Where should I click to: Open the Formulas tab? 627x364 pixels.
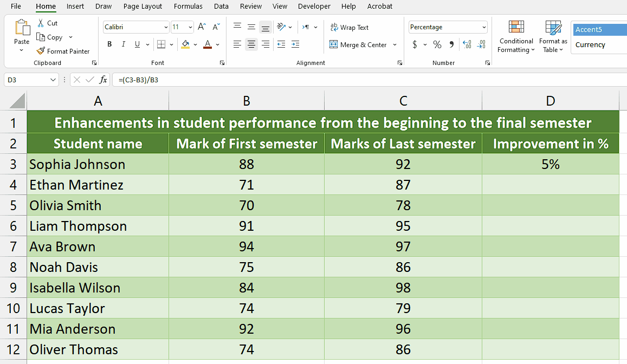pyautogui.click(x=188, y=6)
